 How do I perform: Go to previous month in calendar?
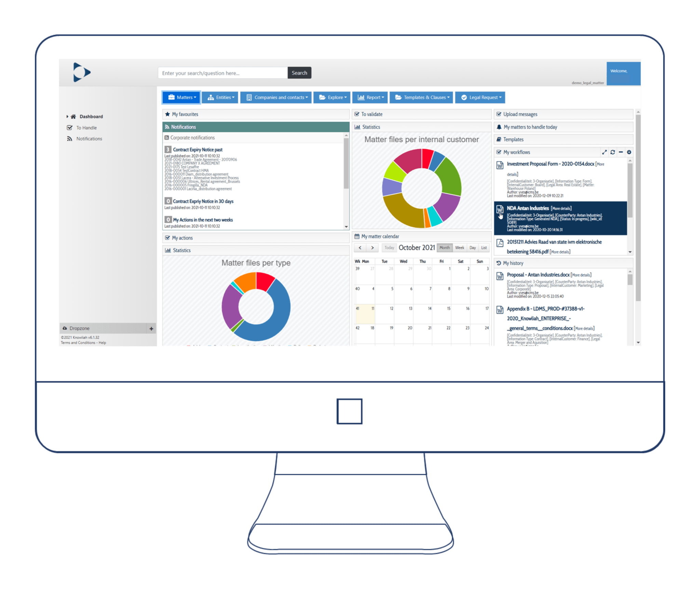360,248
